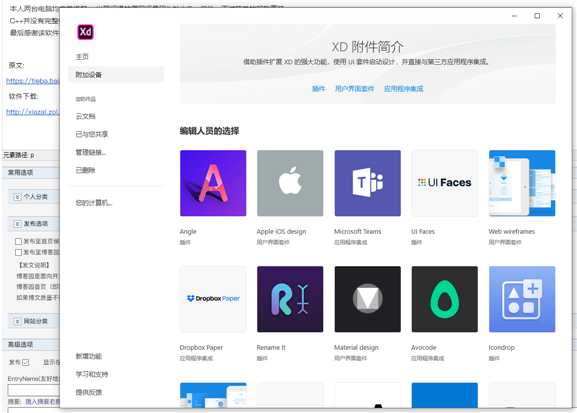
Task: Click the Material design name text
Action: click(x=356, y=347)
